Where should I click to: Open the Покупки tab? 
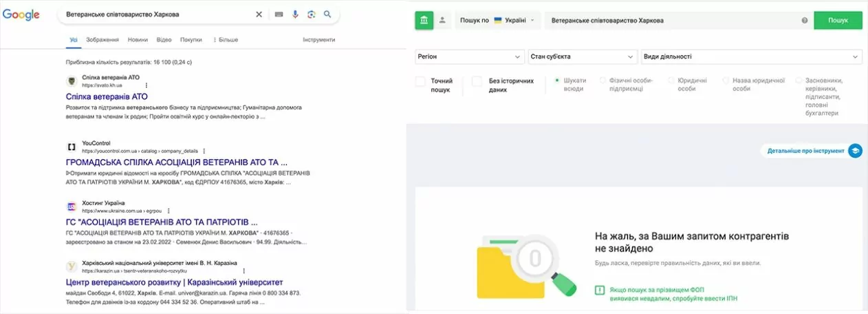[191, 40]
